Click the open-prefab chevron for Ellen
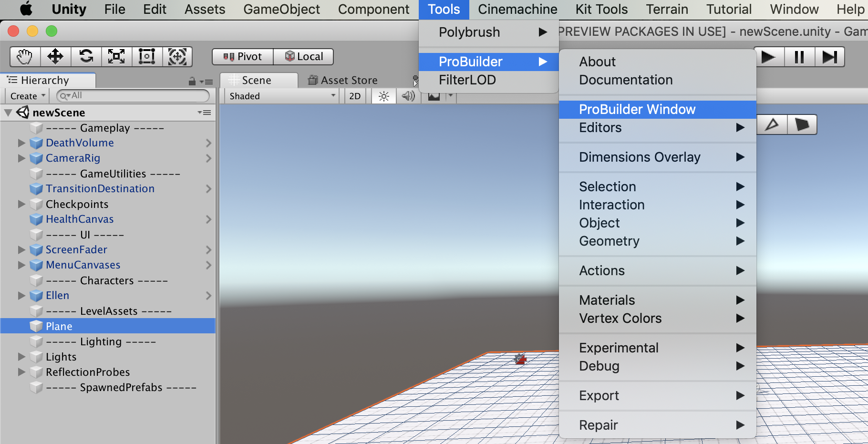The width and height of the screenshot is (868, 444). coord(208,296)
